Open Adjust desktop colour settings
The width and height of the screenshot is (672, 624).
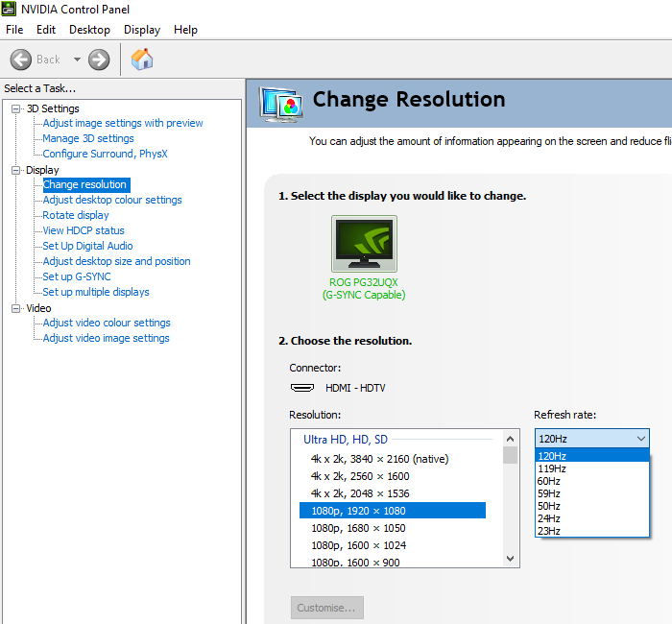[112, 200]
